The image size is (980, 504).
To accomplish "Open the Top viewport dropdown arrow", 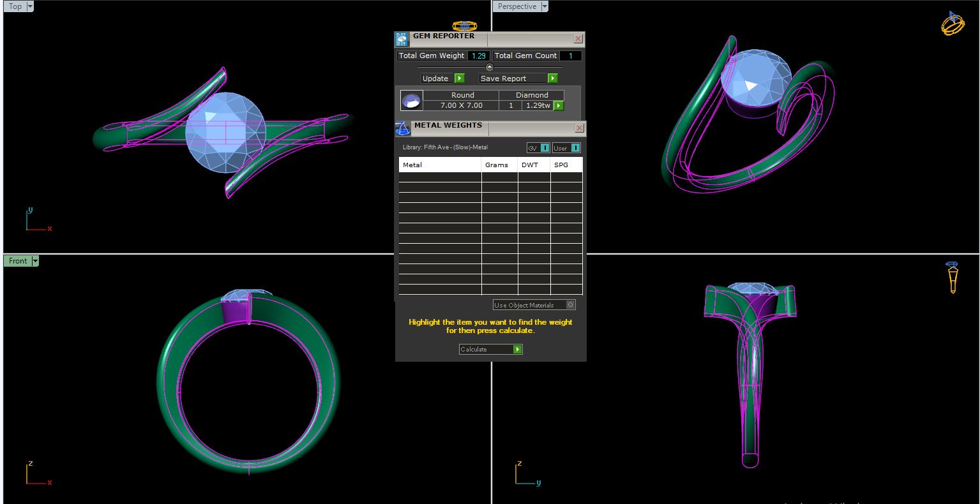I will point(31,6).
